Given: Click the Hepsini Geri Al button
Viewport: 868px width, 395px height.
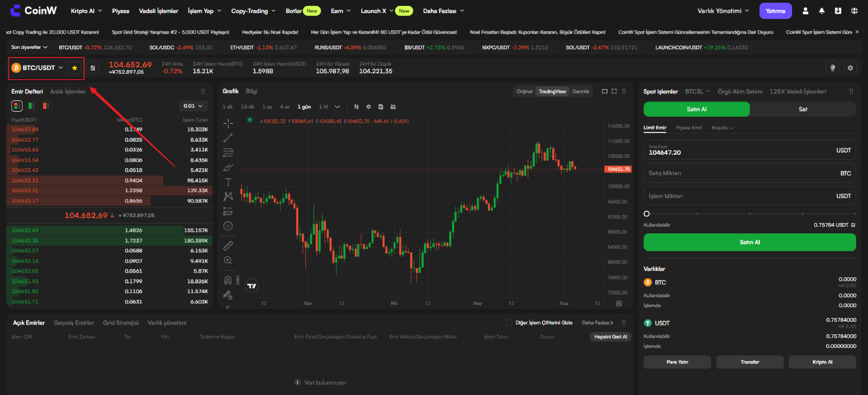Looking at the screenshot, I should pos(610,337).
